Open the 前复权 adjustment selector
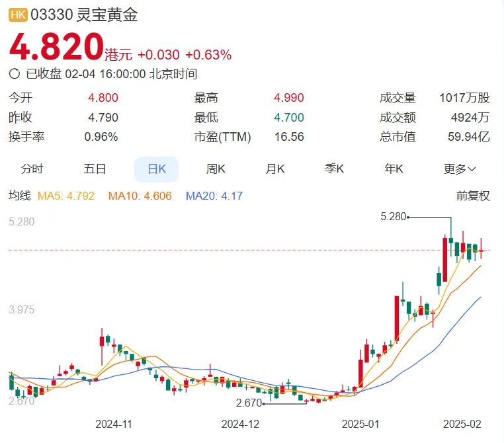The height and width of the screenshot is (443, 504). click(473, 196)
